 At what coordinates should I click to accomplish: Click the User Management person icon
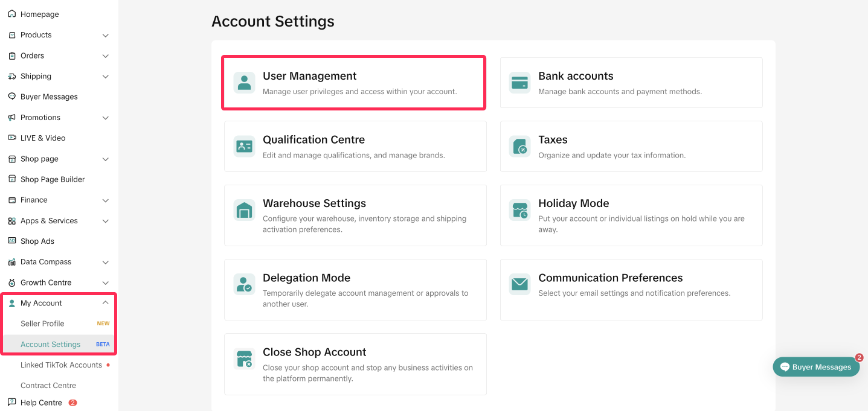tap(244, 83)
